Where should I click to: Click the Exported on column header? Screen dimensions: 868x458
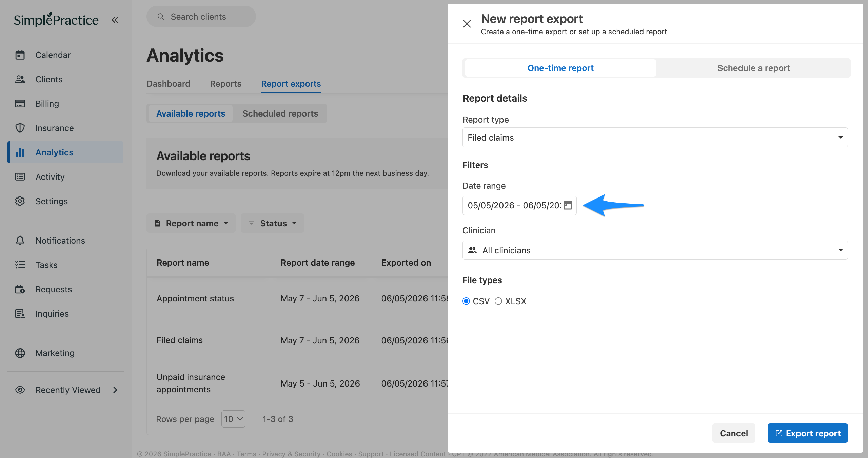tap(406, 263)
